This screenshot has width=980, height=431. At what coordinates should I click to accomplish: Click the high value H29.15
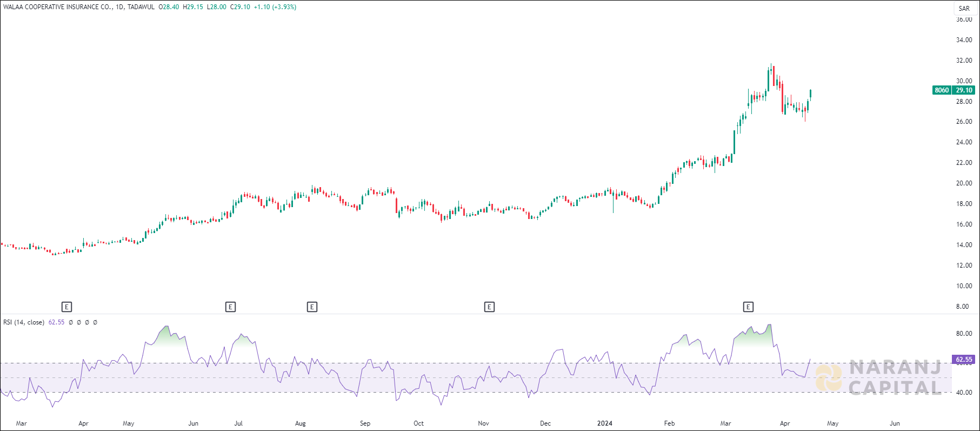pyautogui.click(x=193, y=7)
